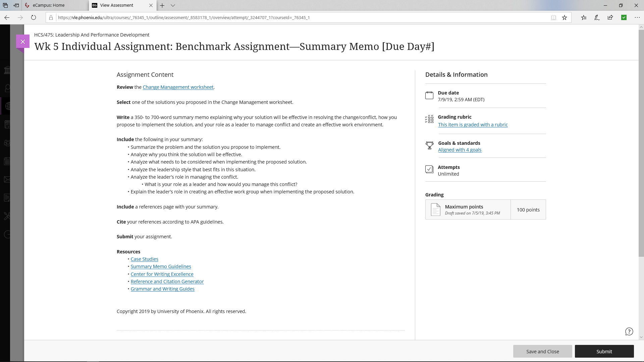This screenshot has height=362, width=644.
Task: Open the reading view book icon
Action: tap(553, 17)
